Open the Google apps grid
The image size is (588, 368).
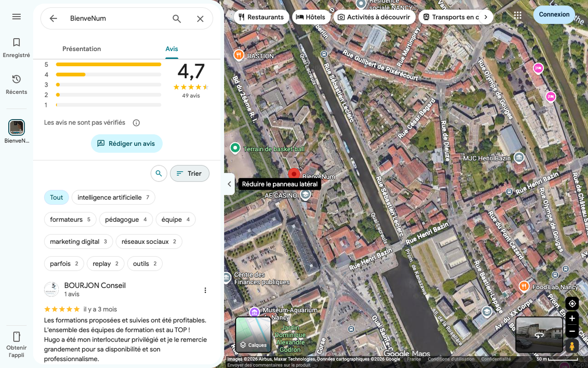coord(518,15)
